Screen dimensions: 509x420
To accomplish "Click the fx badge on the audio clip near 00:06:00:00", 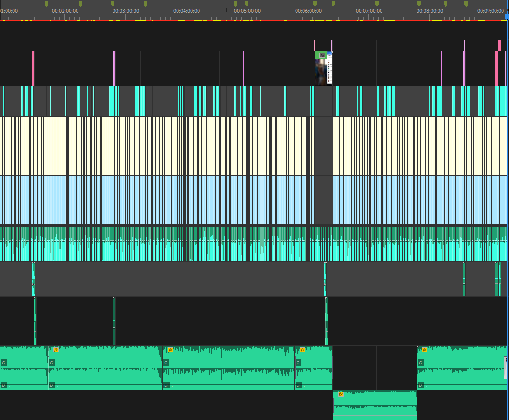I will coord(303,350).
